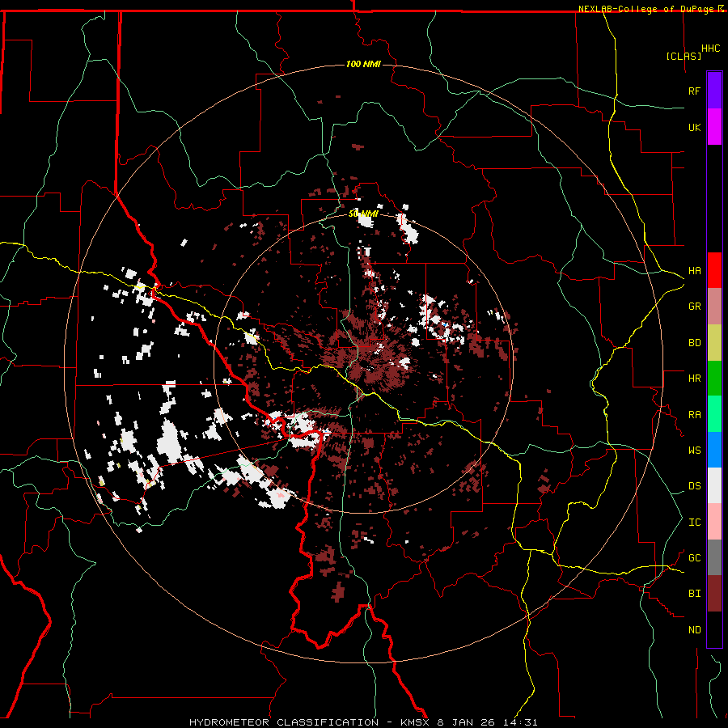Click the DS legend label

694,486
